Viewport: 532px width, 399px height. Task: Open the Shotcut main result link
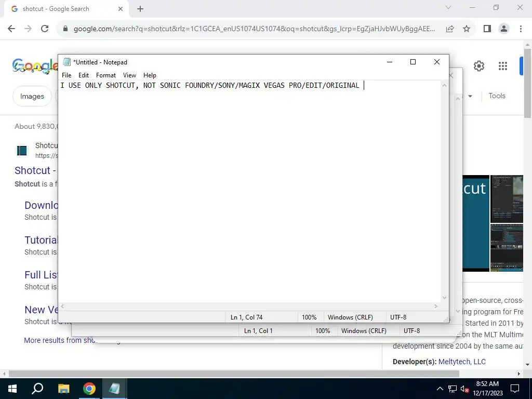pyautogui.click(x=35, y=170)
